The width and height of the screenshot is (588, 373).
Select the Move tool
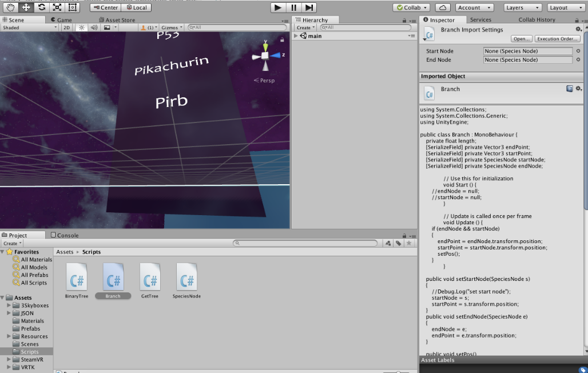pos(26,7)
